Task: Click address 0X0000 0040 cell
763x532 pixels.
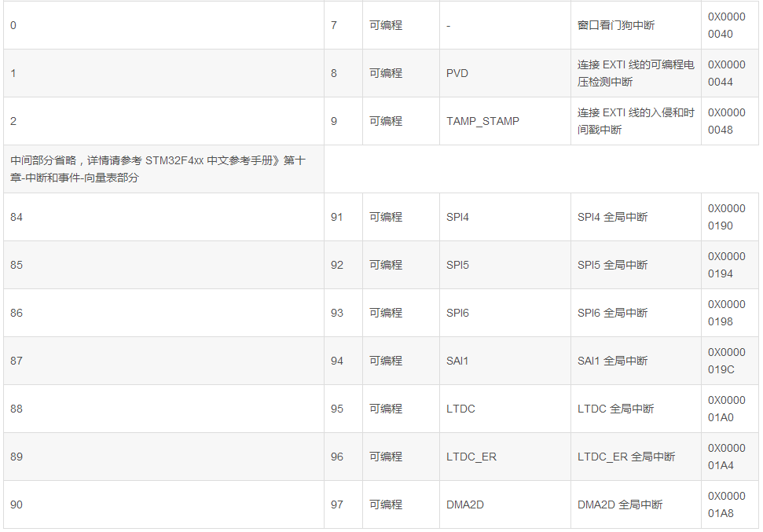Action: pyautogui.click(x=726, y=25)
